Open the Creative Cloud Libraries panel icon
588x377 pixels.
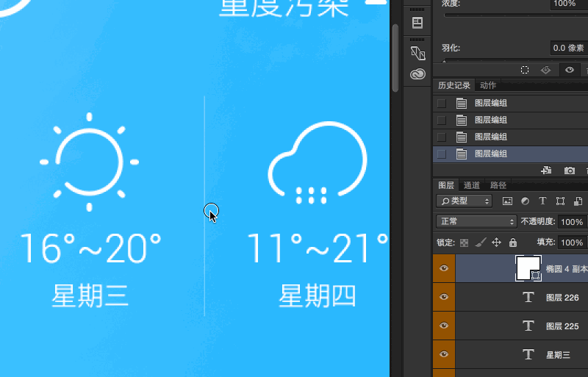click(x=417, y=73)
